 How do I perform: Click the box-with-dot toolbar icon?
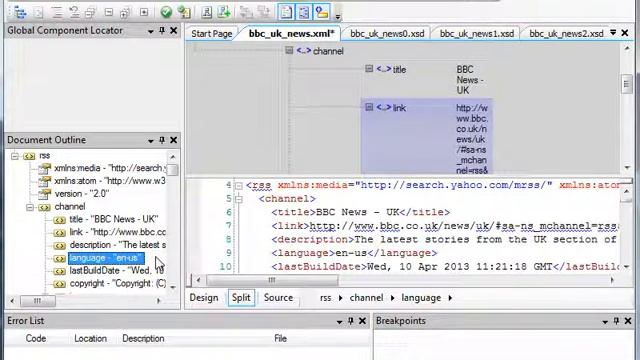[x=144, y=12]
